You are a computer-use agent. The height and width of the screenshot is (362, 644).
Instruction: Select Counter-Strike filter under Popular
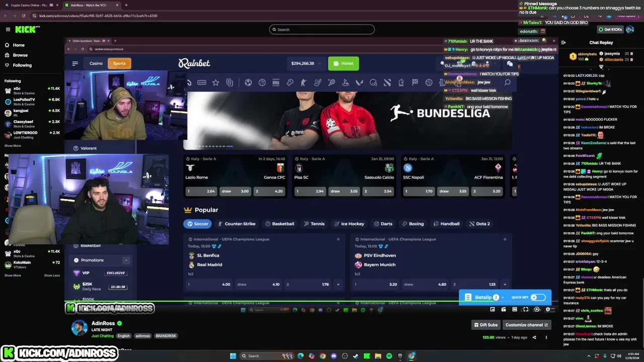pos(236,224)
